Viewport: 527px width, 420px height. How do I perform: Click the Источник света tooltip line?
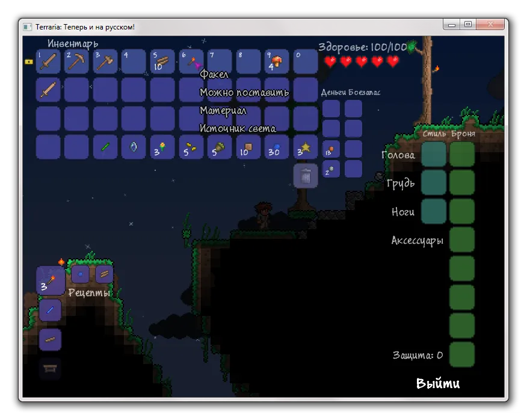coord(238,128)
